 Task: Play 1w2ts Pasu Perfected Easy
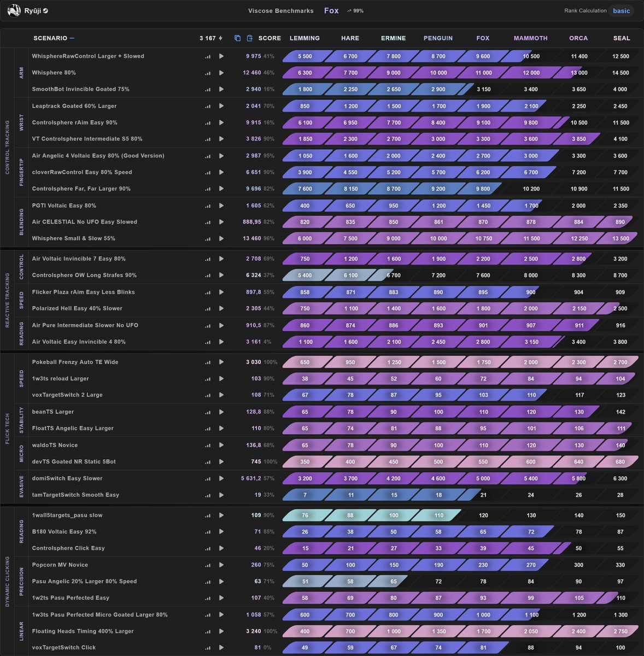(221, 598)
